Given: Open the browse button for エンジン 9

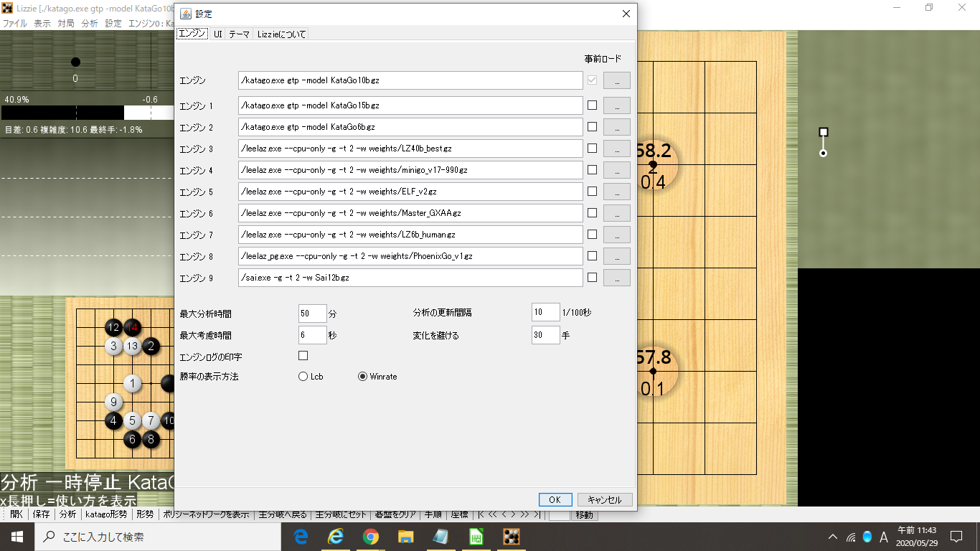Looking at the screenshot, I should [x=616, y=278].
